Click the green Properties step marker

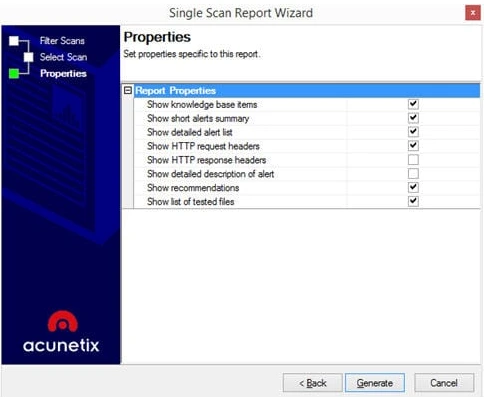[14, 73]
